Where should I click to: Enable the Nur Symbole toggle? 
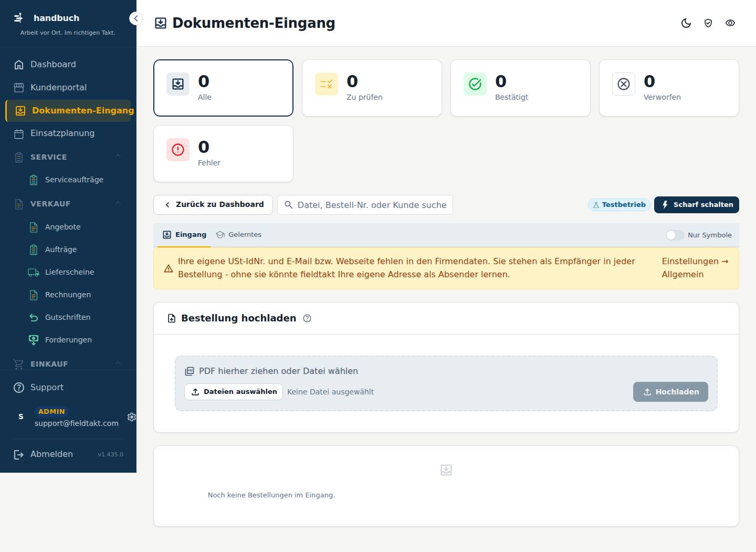(x=675, y=235)
